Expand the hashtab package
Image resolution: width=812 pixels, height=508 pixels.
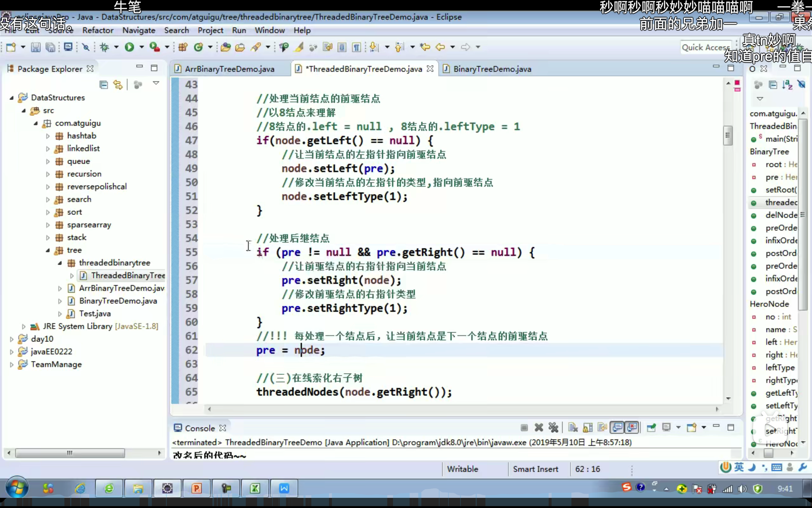48,136
